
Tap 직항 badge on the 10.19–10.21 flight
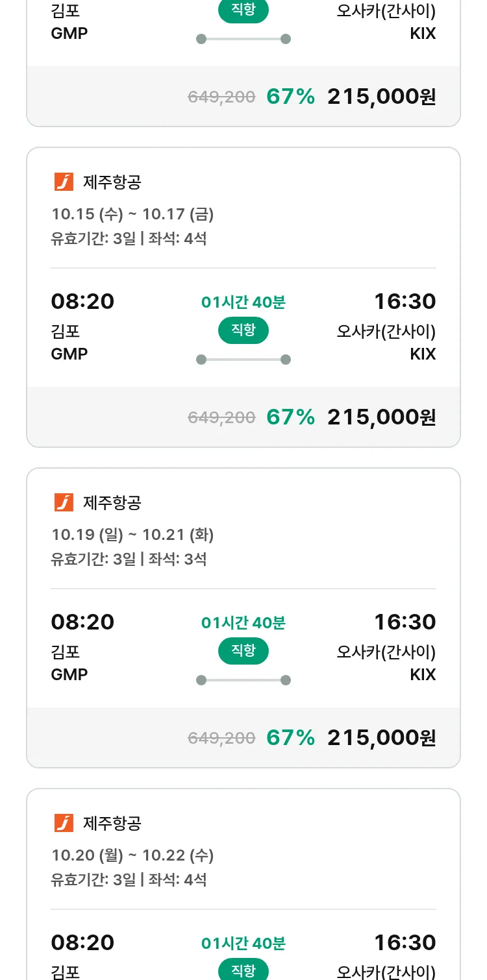243,651
